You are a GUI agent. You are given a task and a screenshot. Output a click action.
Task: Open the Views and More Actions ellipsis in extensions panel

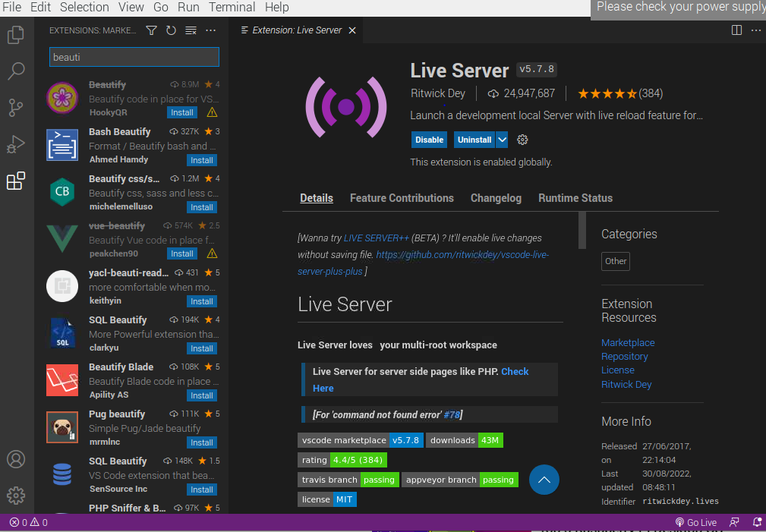pos(211,30)
